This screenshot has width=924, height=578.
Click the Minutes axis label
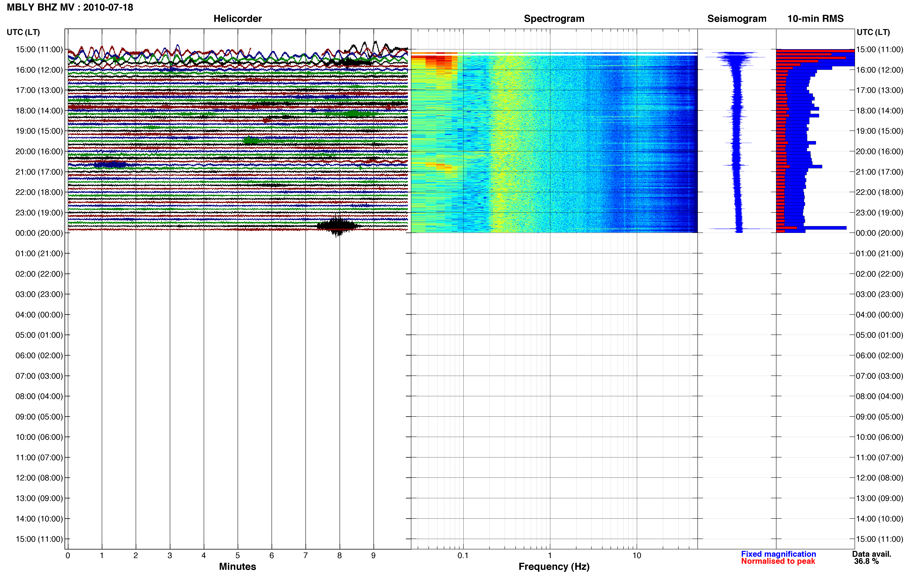point(237,566)
